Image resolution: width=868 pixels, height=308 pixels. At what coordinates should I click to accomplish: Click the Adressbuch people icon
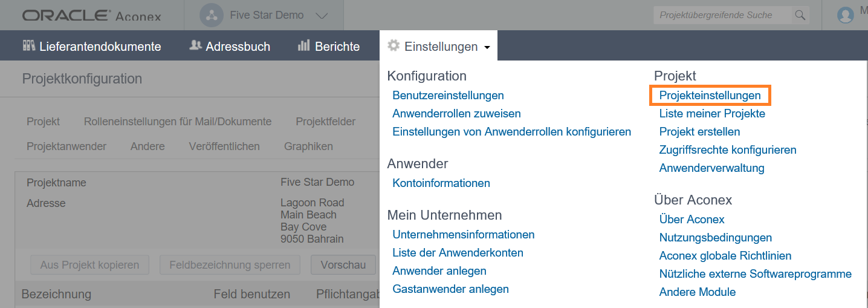195,45
